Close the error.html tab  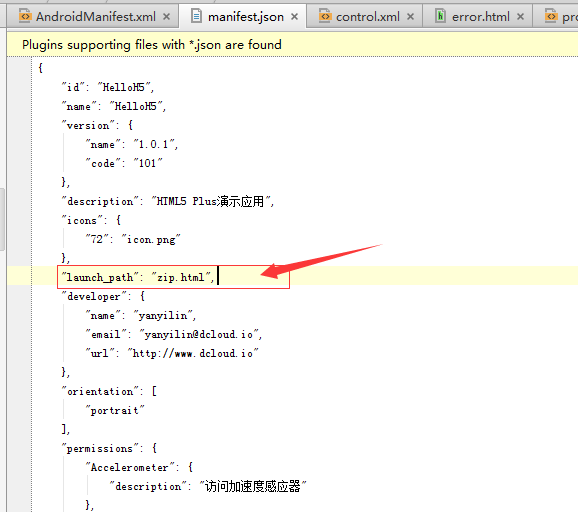(x=520, y=17)
